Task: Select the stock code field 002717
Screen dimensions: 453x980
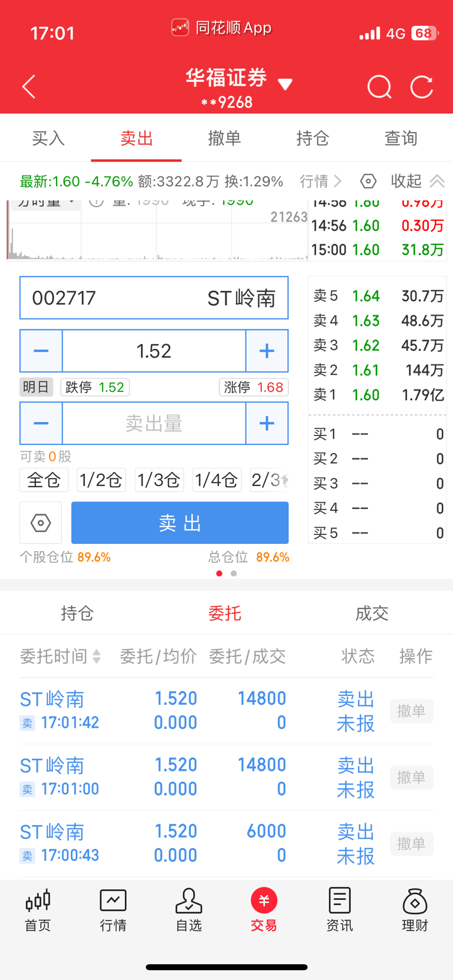Action: click(x=154, y=298)
